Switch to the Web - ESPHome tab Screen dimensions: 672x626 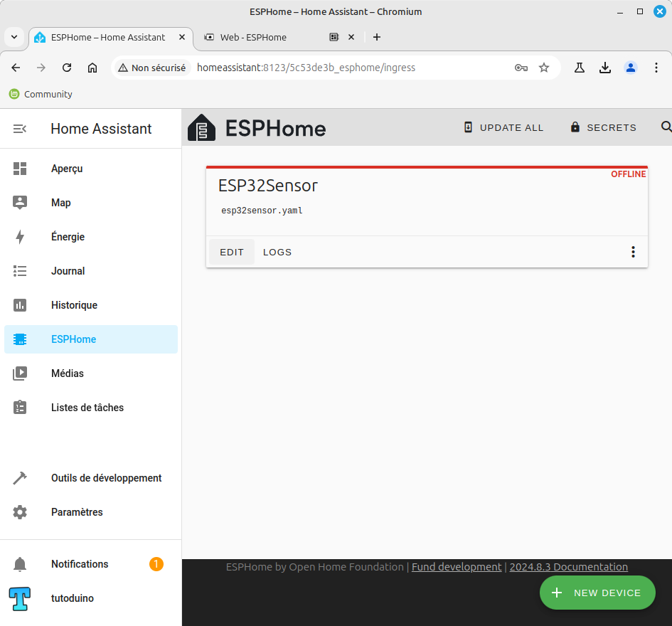tap(253, 37)
